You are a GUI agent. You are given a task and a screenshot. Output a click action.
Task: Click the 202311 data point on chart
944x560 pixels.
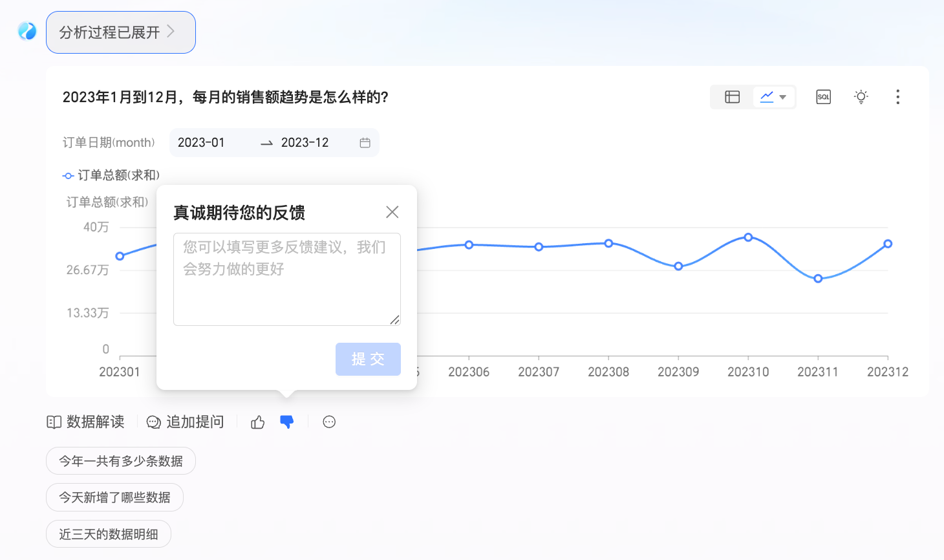pos(818,279)
